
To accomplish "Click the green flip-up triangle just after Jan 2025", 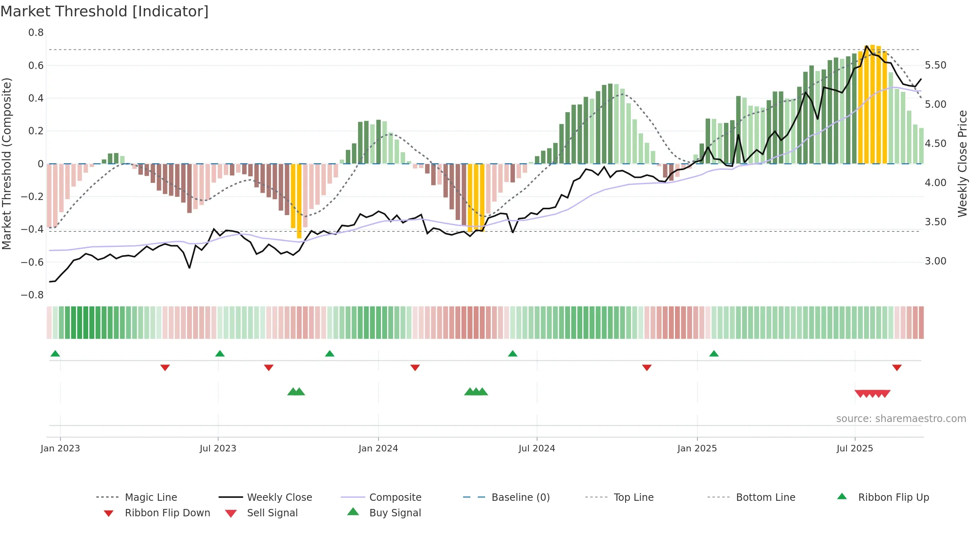I will (714, 353).
